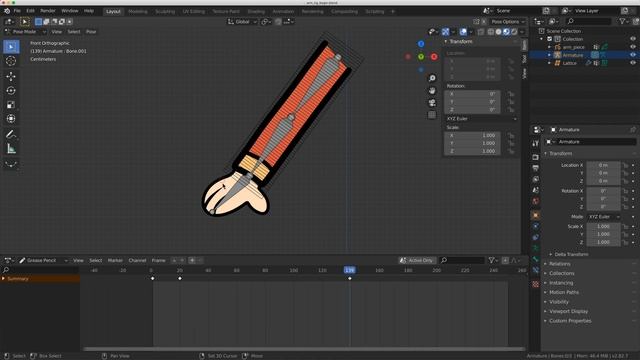Viewport: 640px width, 360px height.
Task: Toggle the Collection exclude checkbox in outliner
Action: tap(550, 39)
